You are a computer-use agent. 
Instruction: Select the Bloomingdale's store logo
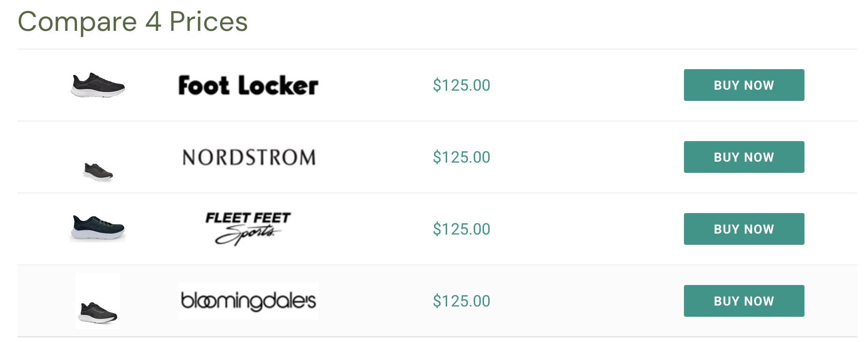click(x=249, y=301)
